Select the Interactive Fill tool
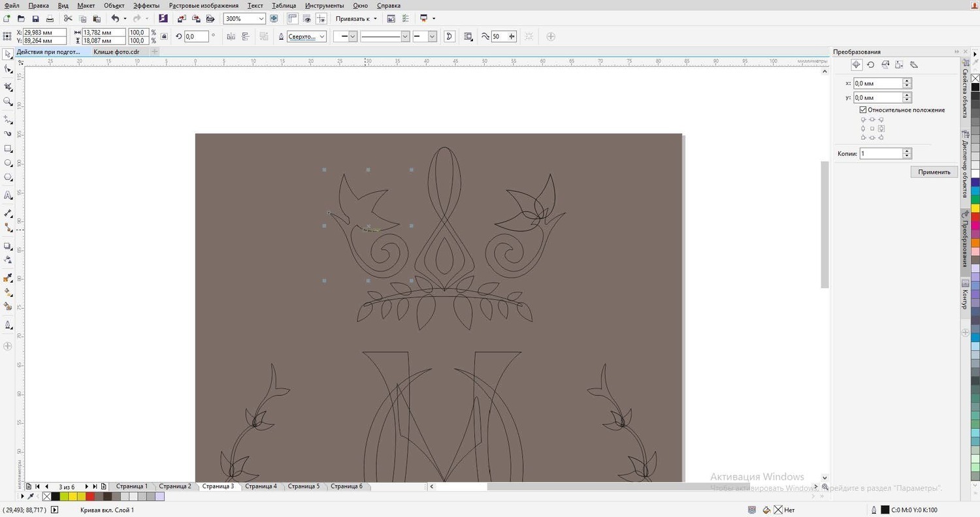Viewport: 980px width, 517px height. 8,292
